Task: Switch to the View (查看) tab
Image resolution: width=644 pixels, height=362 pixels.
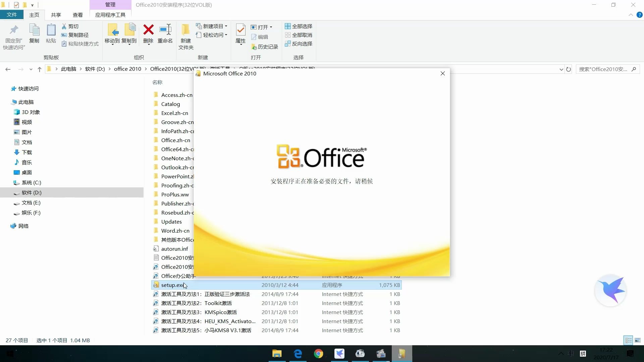Action: [78, 15]
